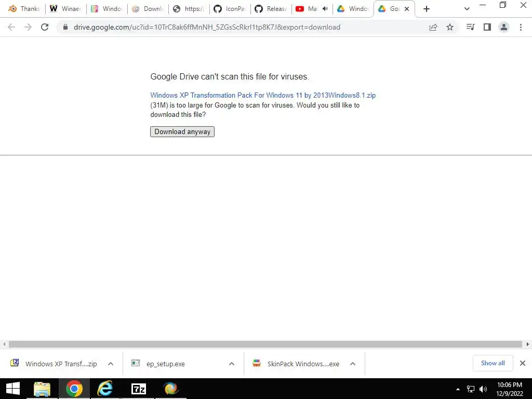The height and width of the screenshot is (399, 532).
Task: Click the scroll right arrow
Action: click(528, 344)
